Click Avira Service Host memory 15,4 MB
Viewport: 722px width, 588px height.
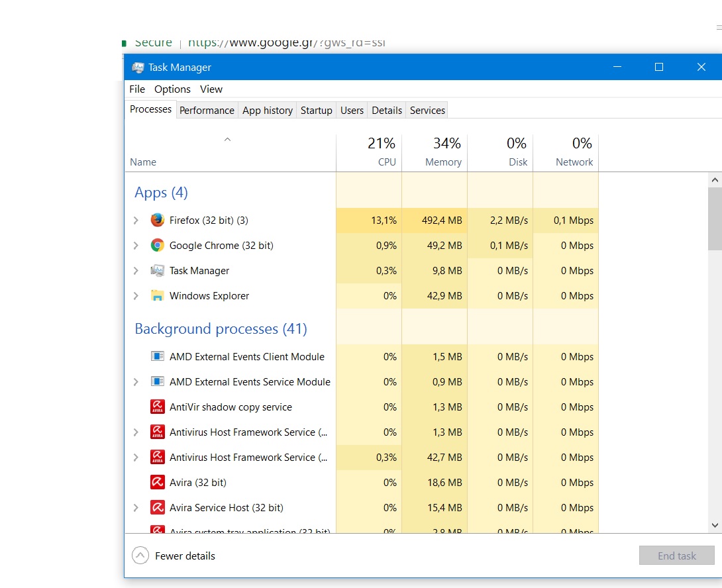point(444,507)
